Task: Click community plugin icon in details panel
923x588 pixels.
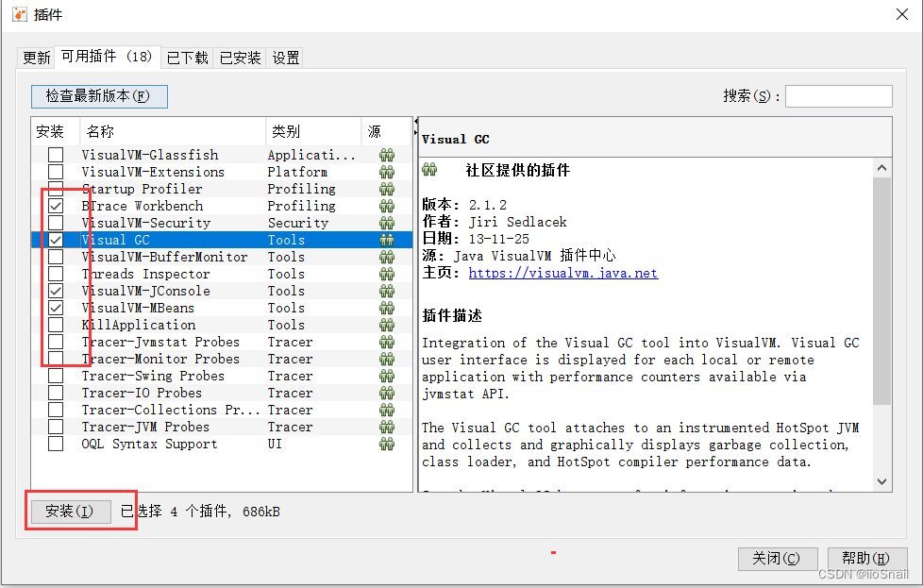Action: [429, 170]
